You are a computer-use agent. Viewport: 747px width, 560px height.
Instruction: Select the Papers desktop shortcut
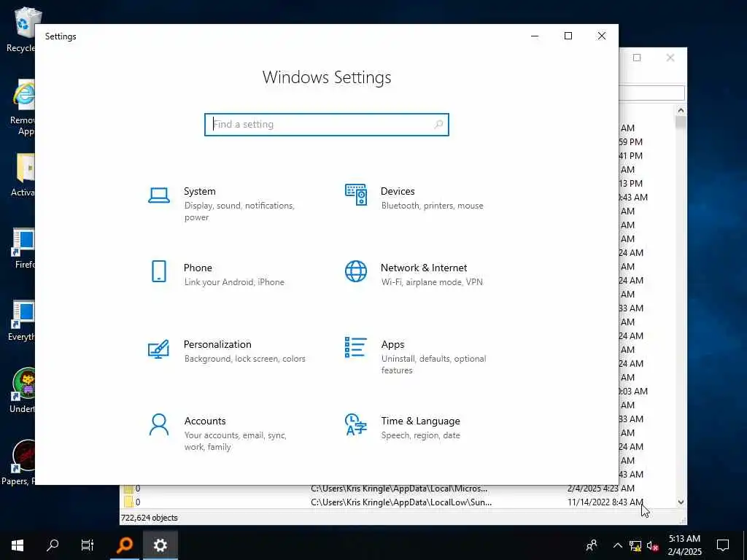click(x=19, y=463)
